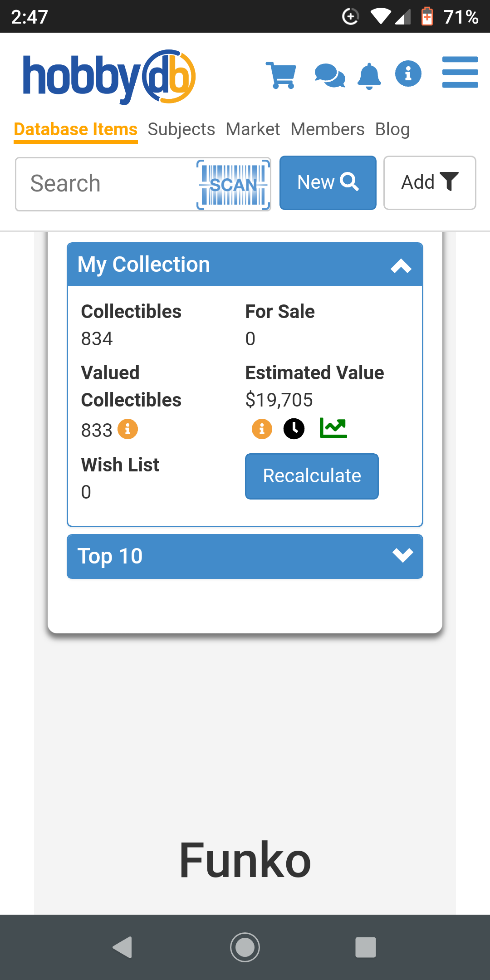Switch to the Subjects tab
Image resolution: width=490 pixels, height=980 pixels.
coord(181,129)
